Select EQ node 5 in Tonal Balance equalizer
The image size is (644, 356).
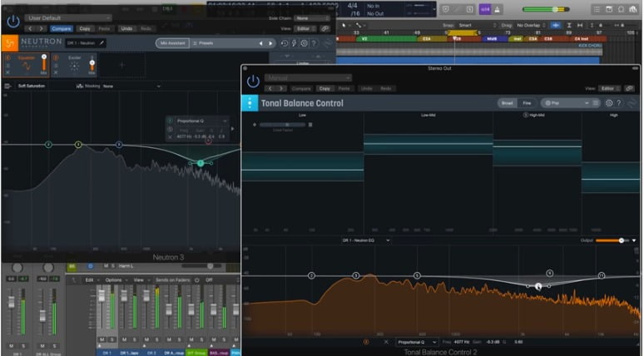coord(417,275)
